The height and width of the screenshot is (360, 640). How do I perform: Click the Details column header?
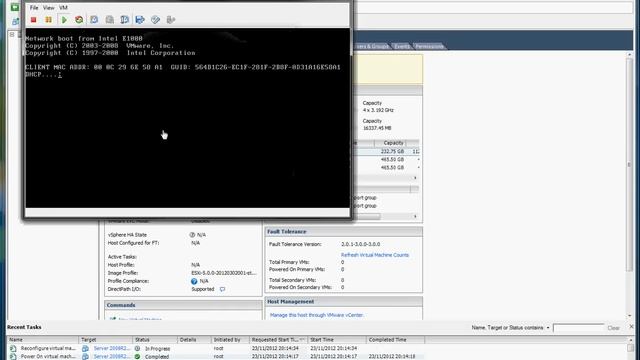coord(194,340)
